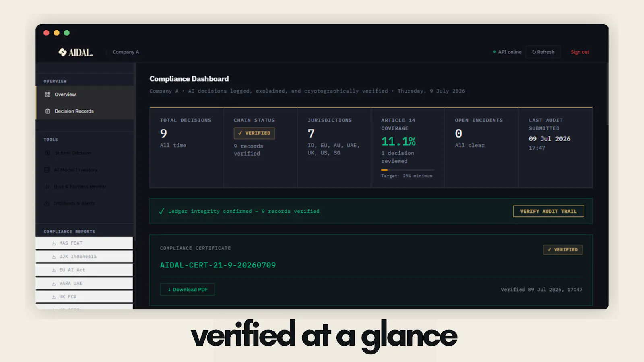Click the Last Audit date 09 Jul 2026
The image size is (644, 362).
coord(549,139)
